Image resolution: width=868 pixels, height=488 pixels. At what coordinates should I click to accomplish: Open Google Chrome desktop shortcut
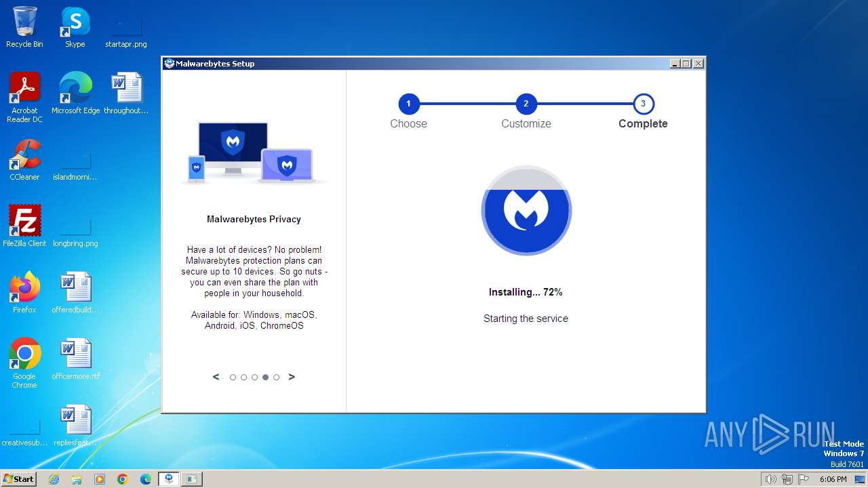(x=24, y=363)
